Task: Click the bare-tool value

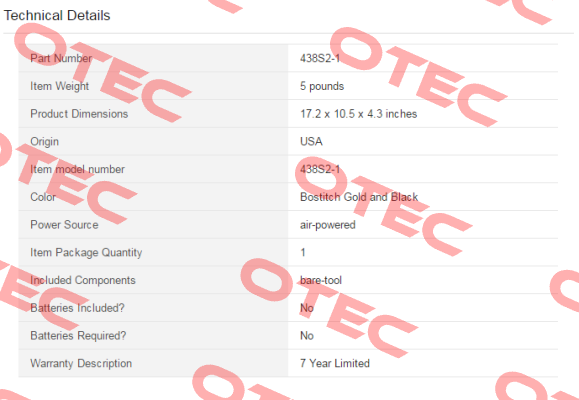Action: [x=321, y=280]
